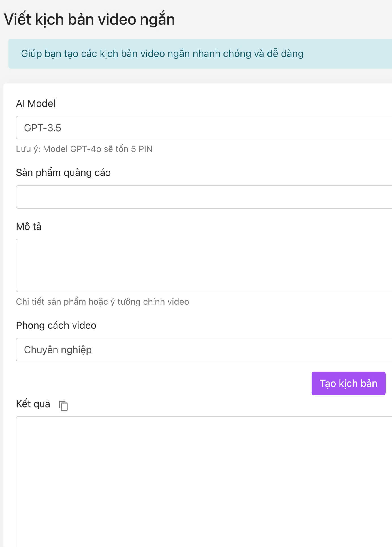Viewport: 392px width, 547px height.
Task: Click the GPT-4o PIN cost note
Action: 84,149
